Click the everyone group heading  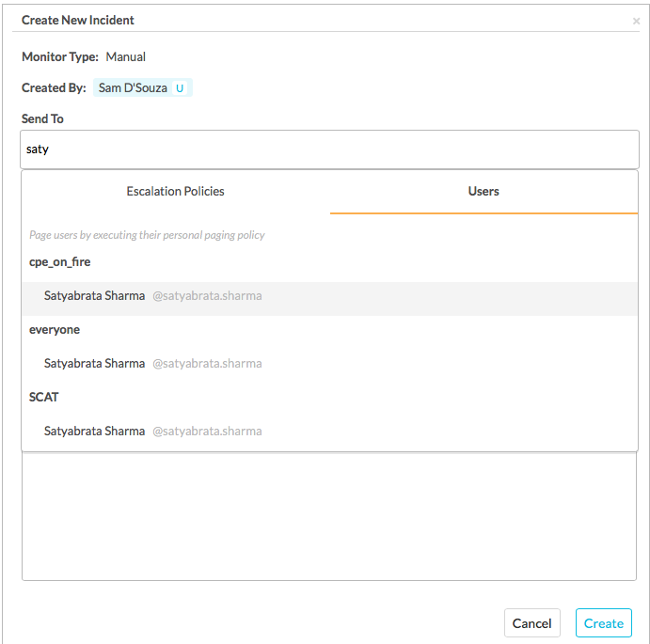click(55, 330)
